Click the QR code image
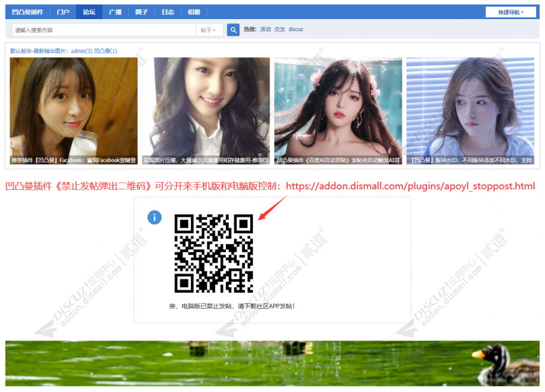 213,254
